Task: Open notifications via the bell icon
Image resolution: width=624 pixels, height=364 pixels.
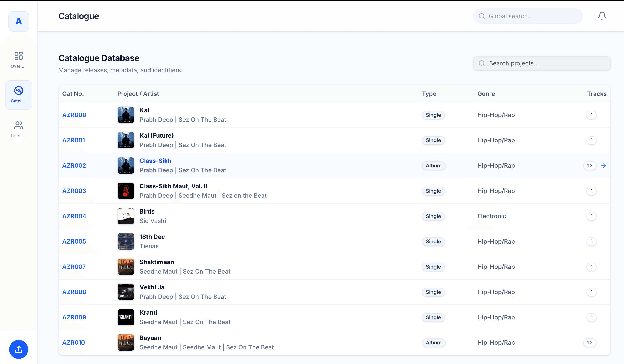Action: 602,16
